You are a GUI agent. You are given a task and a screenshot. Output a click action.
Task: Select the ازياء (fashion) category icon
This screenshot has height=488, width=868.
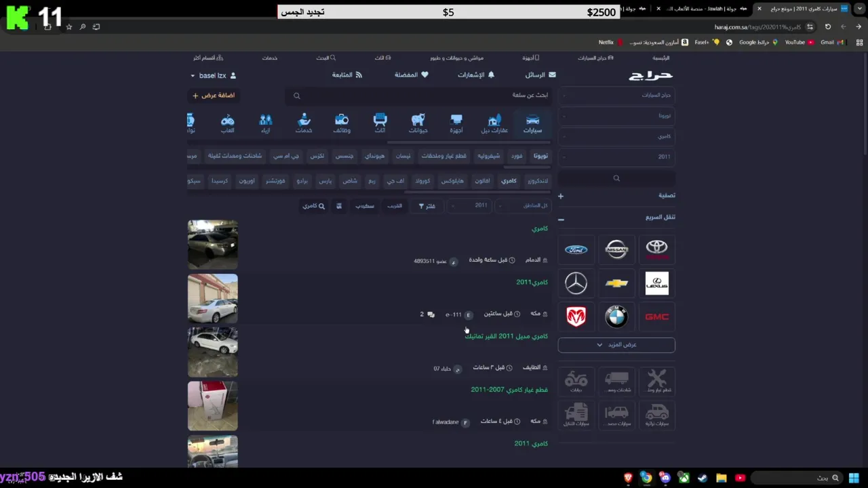point(266,123)
